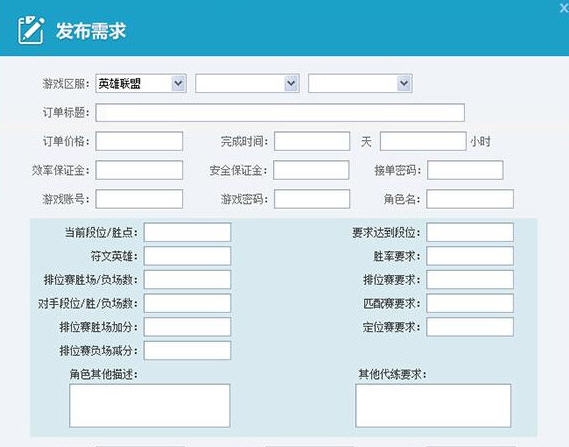This screenshot has height=447, width=569.
Task: Select the 符文英雄 input field
Action: [187, 256]
